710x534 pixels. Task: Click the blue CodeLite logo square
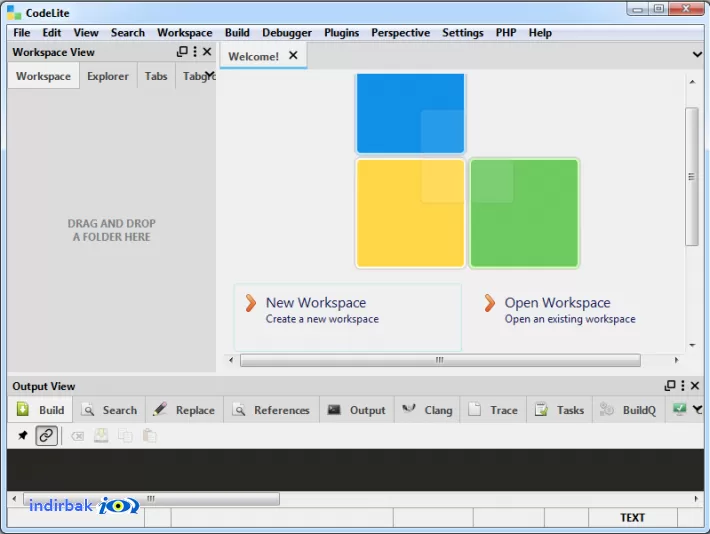coord(410,113)
